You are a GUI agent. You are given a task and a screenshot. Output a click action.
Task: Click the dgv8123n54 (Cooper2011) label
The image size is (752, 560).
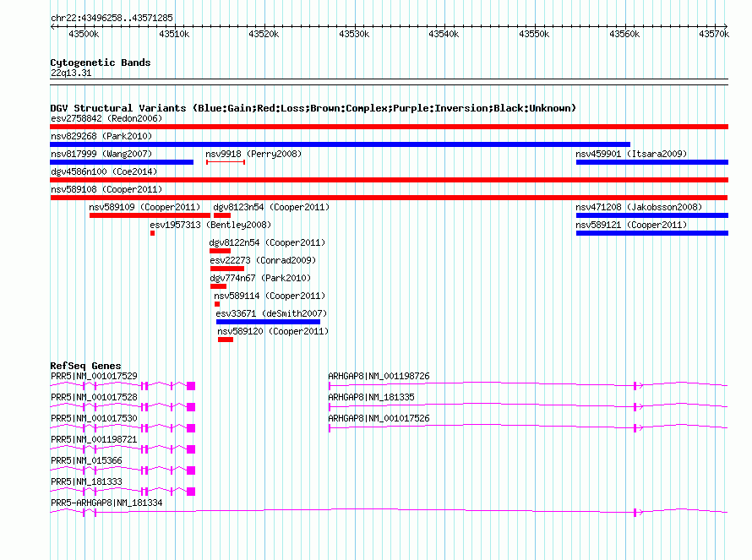[271, 207]
